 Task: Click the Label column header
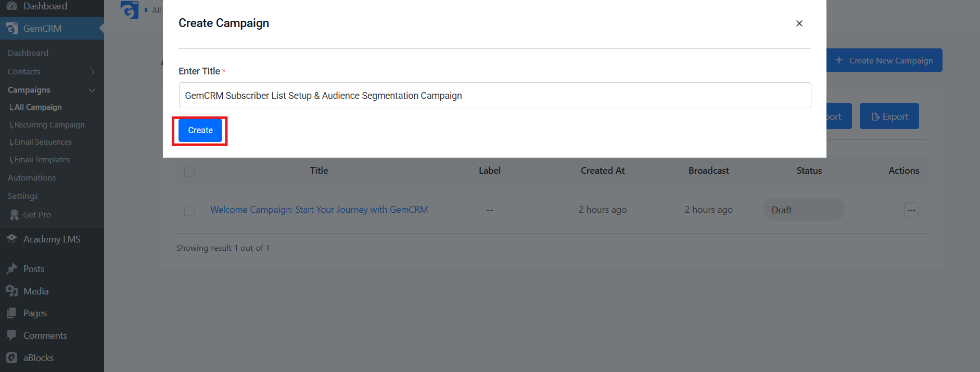[x=490, y=171]
